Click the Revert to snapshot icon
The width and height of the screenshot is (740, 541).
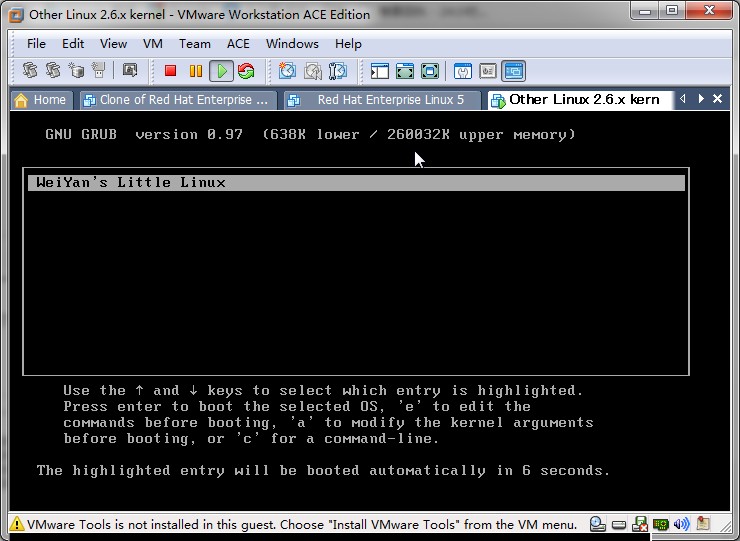click(312, 71)
